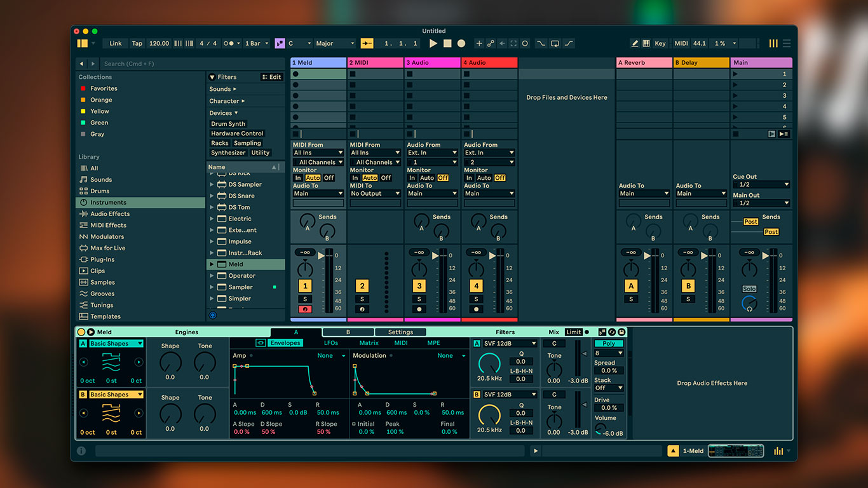868x488 pixels.
Task: Deactivate track 3 Audio activator button
Action: coord(419,286)
